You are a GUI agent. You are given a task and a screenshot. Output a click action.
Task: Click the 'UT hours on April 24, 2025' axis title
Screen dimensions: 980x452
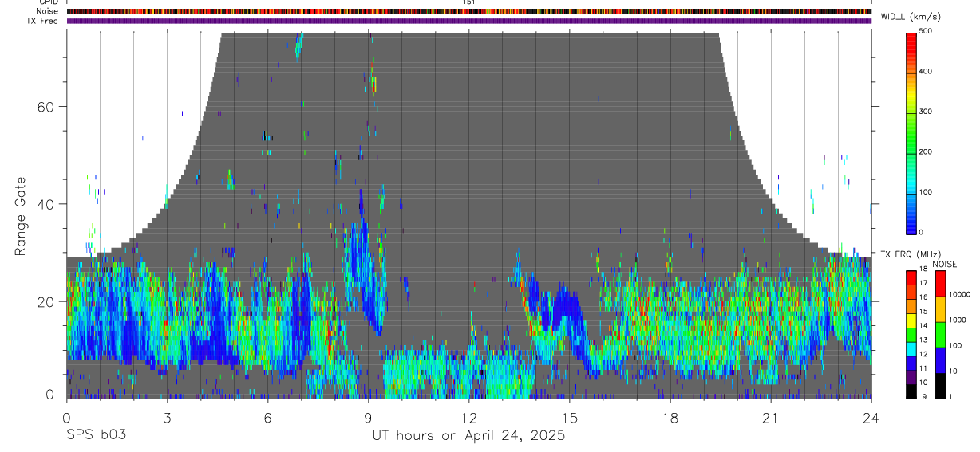468,435
